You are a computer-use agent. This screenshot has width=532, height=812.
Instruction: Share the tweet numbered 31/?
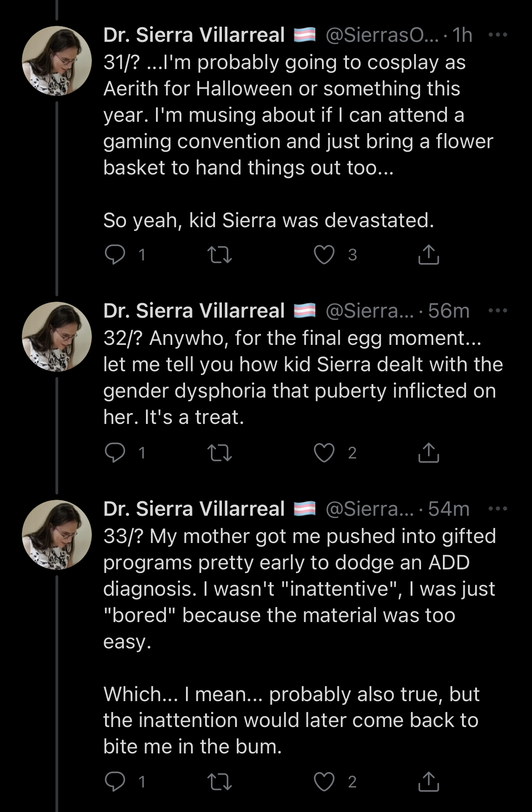(x=428, y=254)
